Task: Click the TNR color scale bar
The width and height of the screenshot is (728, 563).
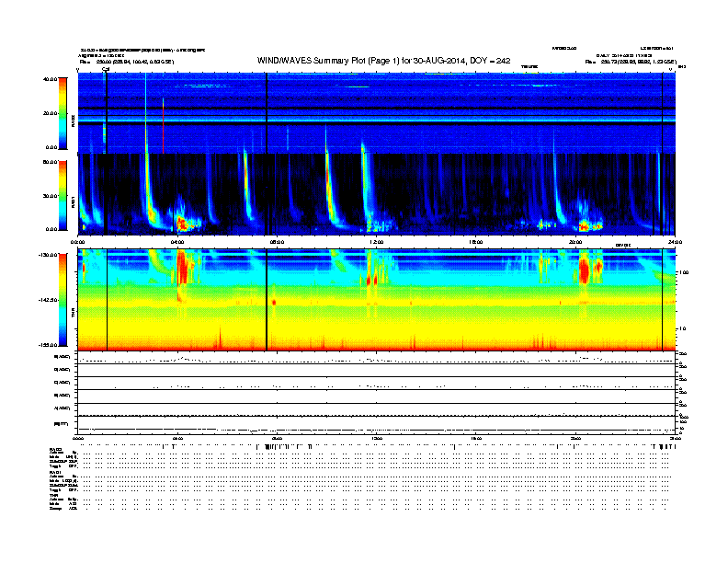Action: click(x=63, y=300)
